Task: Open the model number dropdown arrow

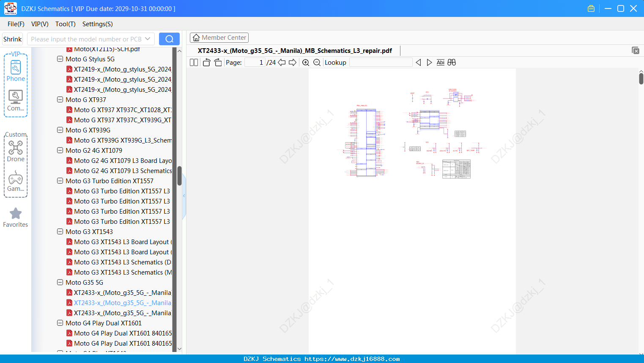Action: pyautogui.click(x=148, y=39)
